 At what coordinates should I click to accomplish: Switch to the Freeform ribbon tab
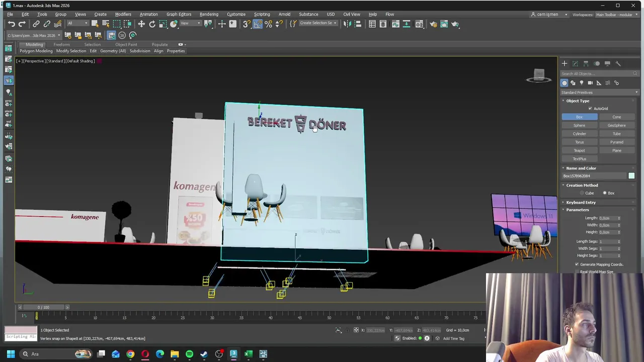tap(61, 45)
